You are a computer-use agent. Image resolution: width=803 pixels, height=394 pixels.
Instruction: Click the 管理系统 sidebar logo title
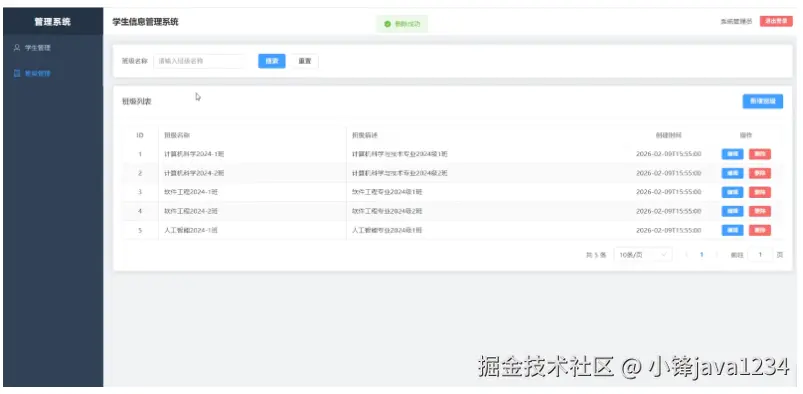[52, 22]
